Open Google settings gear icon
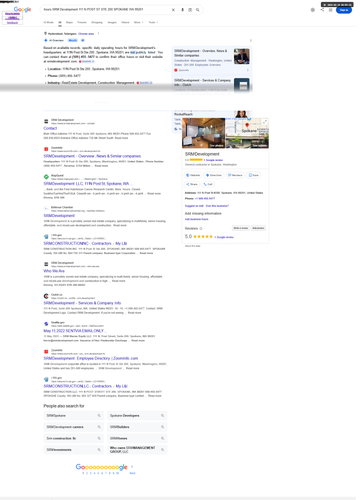360x500 pixels. click(x=313, y=10)
